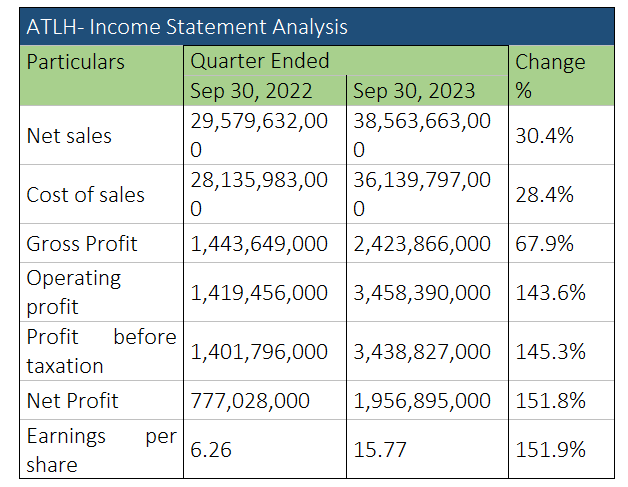Click the Earnings per share value 15.77
This screenshot has height=487, width=628.
(x=380, y=450)
